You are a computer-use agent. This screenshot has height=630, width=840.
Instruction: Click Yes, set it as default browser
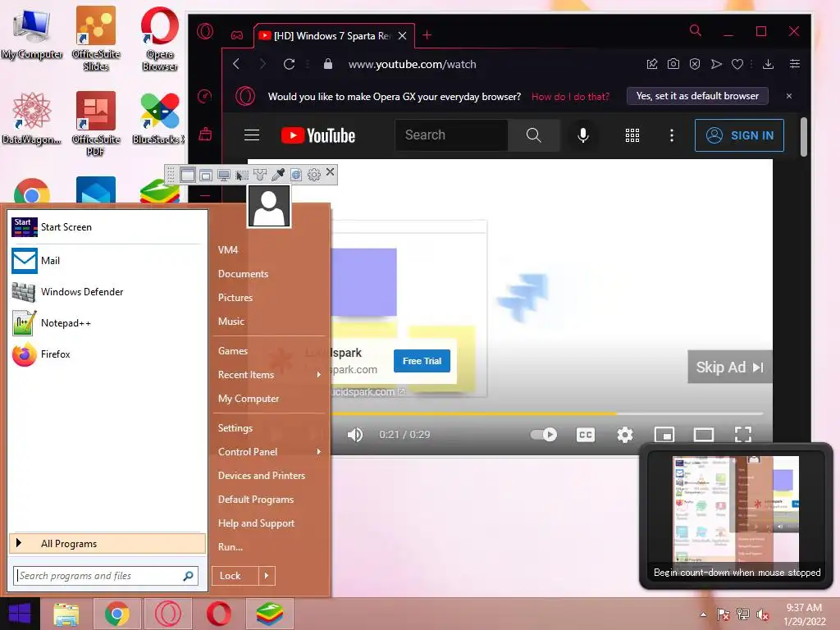[x=697, y=96]
